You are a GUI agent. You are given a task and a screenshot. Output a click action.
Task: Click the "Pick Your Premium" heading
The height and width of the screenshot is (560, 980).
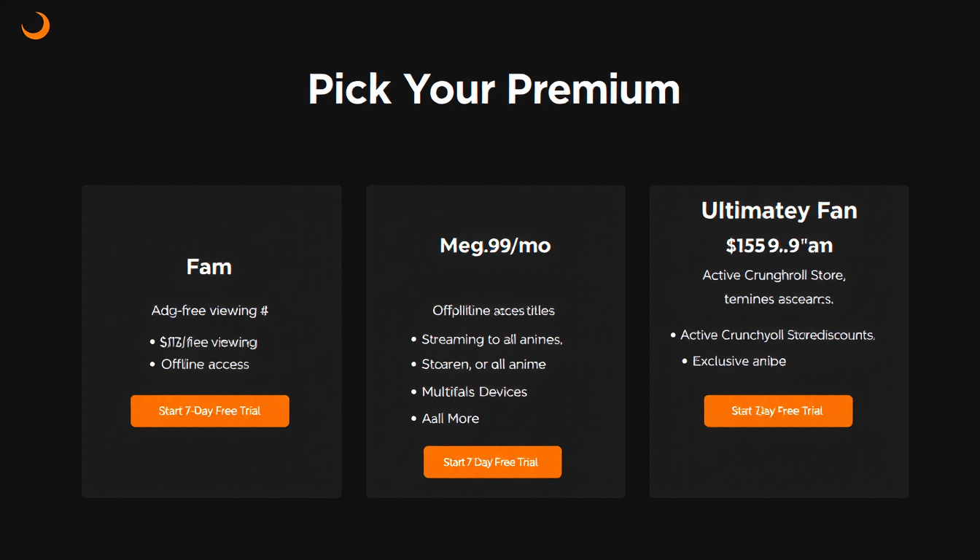[494, 90]
